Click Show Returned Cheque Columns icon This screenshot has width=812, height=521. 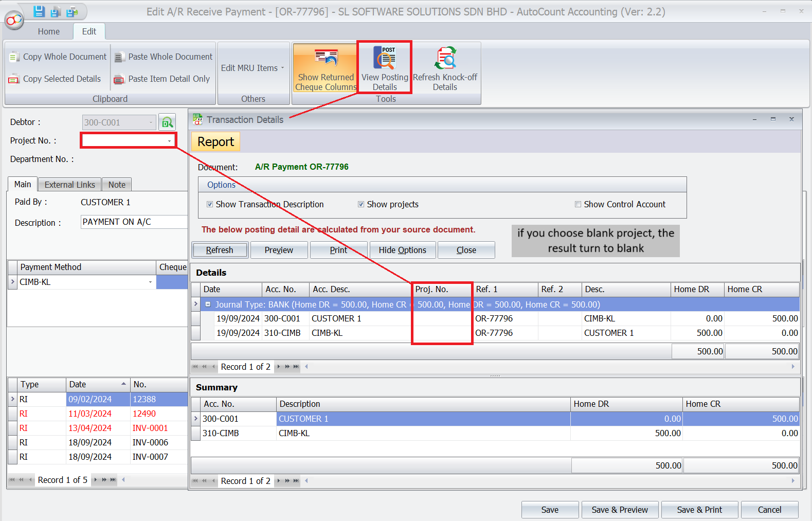(326, 59)
